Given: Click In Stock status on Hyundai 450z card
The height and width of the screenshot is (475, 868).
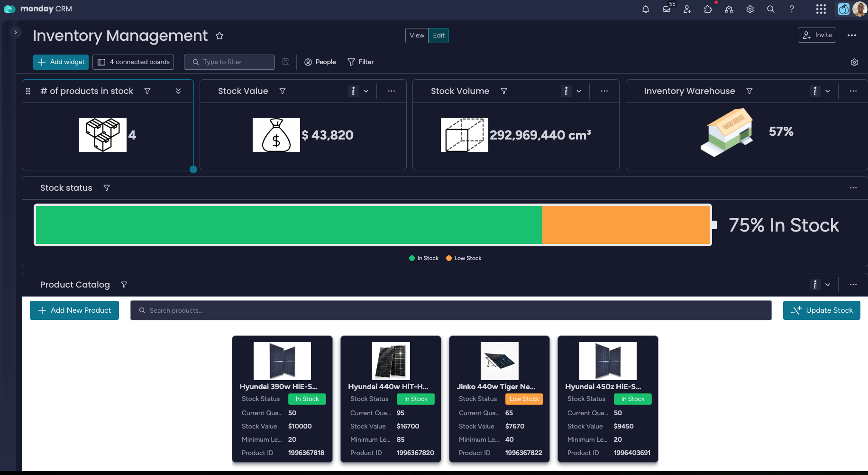Looking at the screenshot, I should (633, 399).
